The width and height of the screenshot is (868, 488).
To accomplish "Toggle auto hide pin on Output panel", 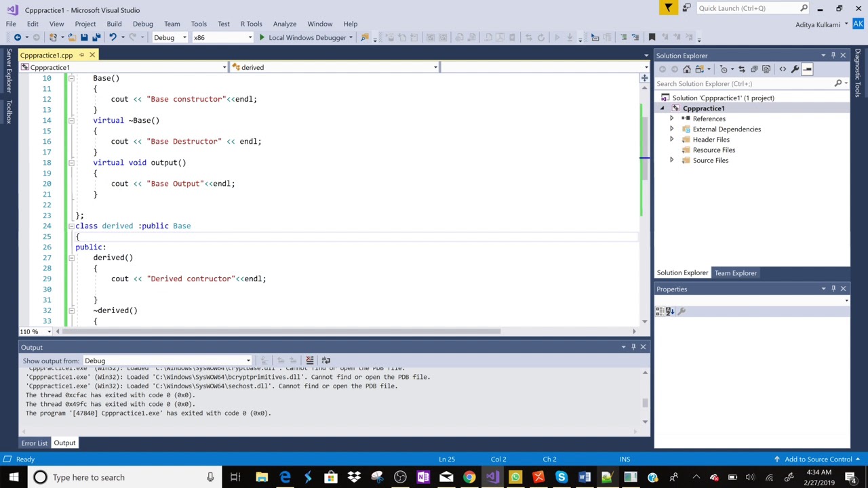I will (x=633, y=347).
